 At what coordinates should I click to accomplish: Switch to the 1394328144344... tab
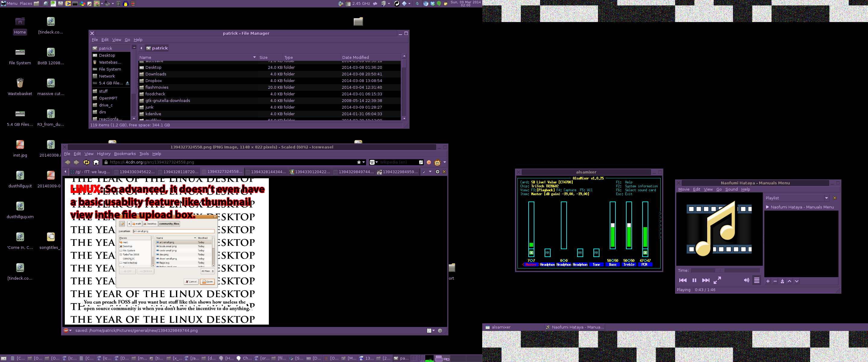pos(266,172)
